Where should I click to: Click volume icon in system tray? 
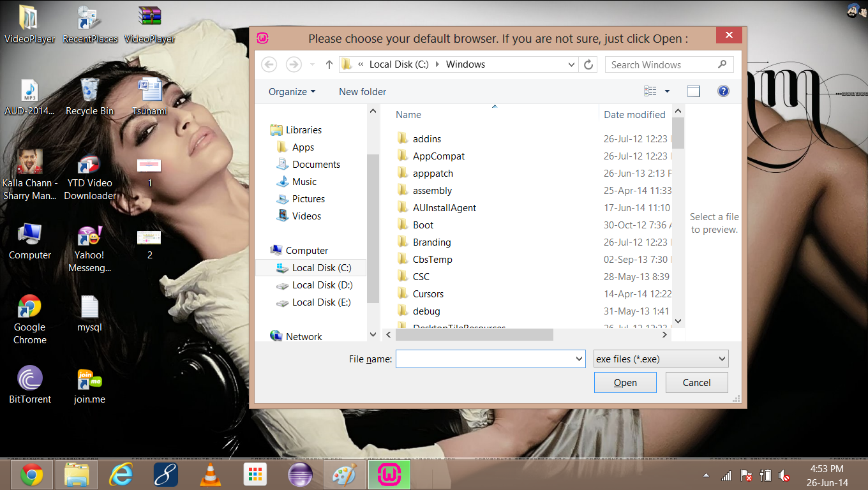pyautogui.click(x=783, y=475)
